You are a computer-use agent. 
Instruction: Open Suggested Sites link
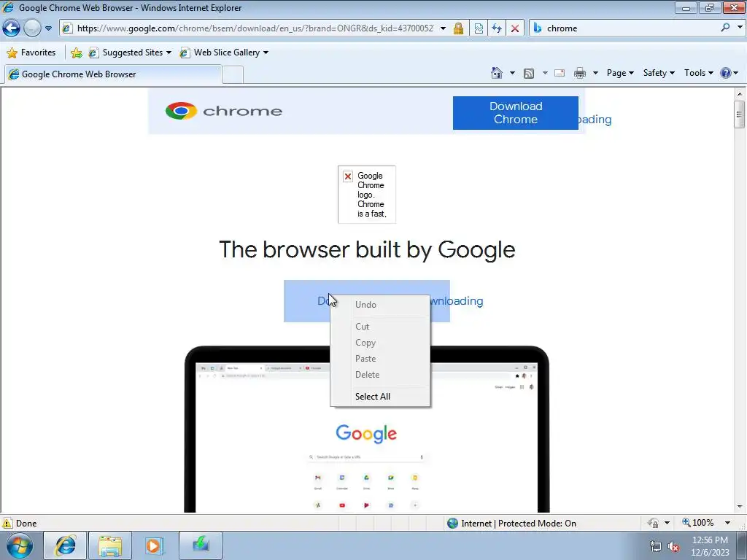tap(130, 52)
